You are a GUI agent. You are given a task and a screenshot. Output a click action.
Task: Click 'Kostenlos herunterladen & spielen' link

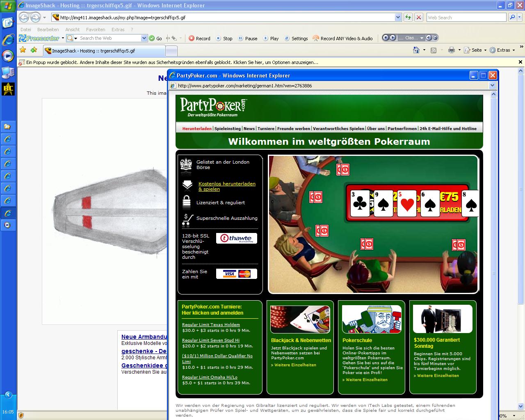pos(227,186)
